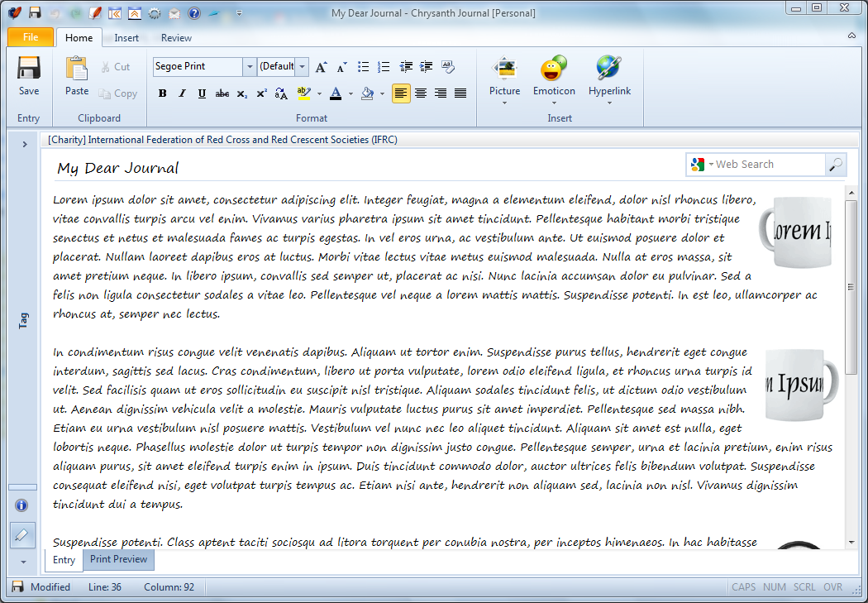
Task: Apply a bulleted list to the text
Action: coord(364,67)
